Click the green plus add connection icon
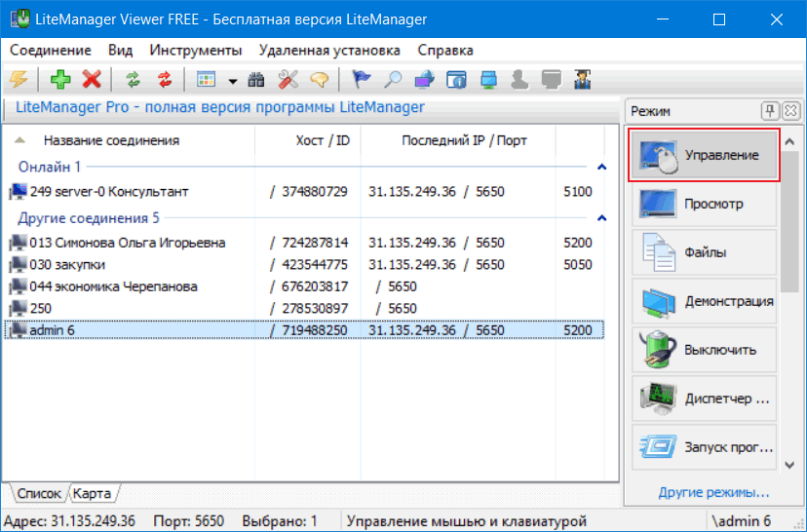Screen dimensions: 807x532 pyautogui.click(x=60, y=80)
